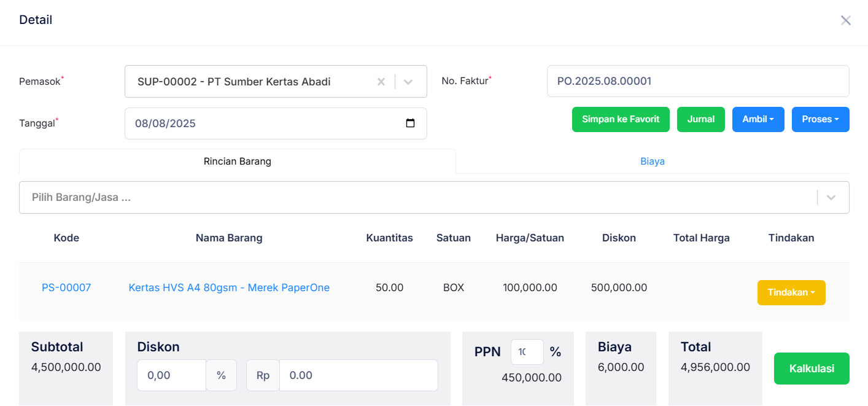The width and height of the screenshot is (868, 406).
Task: Click the Kalkulasi button
Action: (812, 369)
